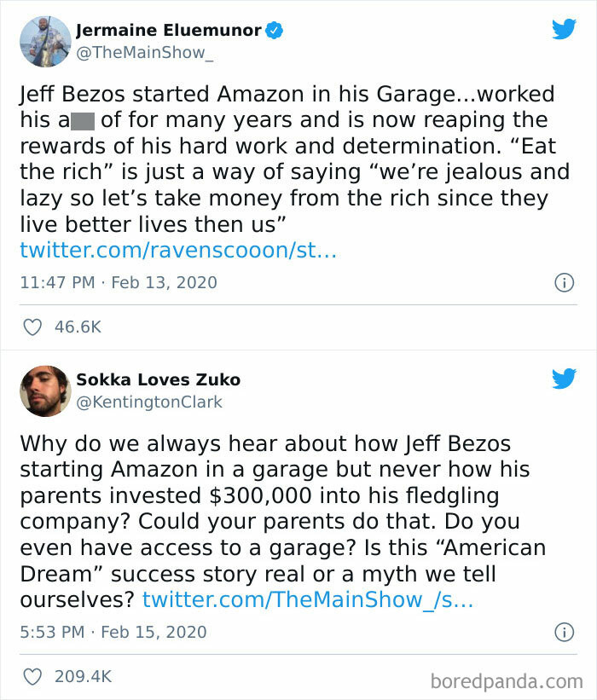Visit the @KentingtonClark handle
Screen dimensions: 597x700
click(x=149, y=402)
